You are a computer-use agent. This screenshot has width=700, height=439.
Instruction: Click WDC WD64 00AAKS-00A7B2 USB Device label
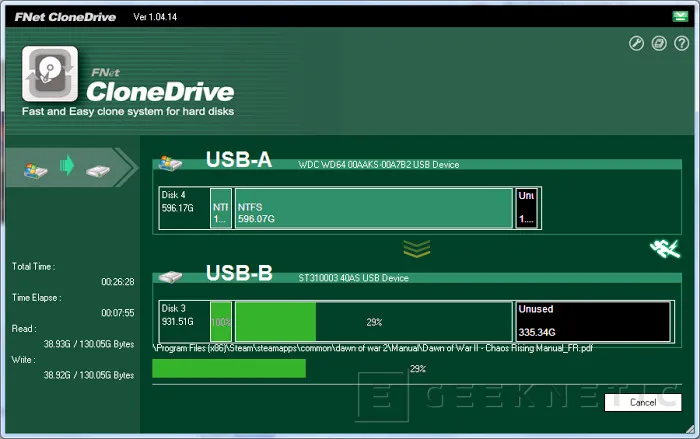click(x=379, y=165)
